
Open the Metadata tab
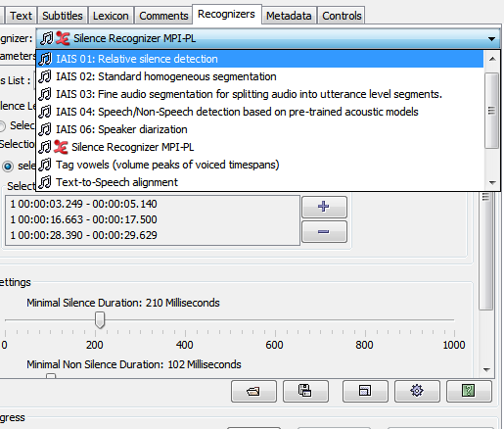point(289,16)
